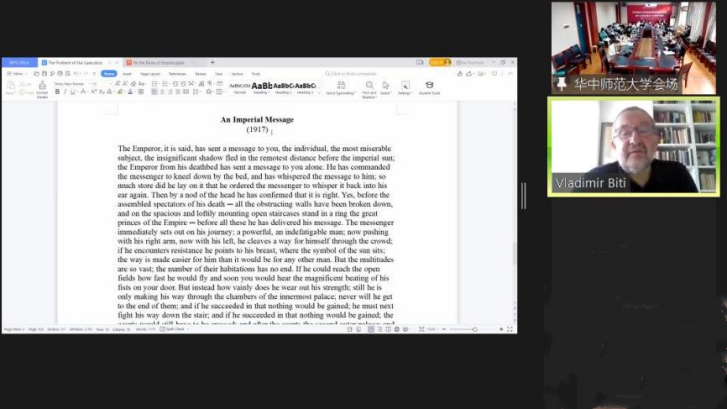Switch to Page Layout ribbon tab
This screenshot has width=727, height=409.
point(150,74)
